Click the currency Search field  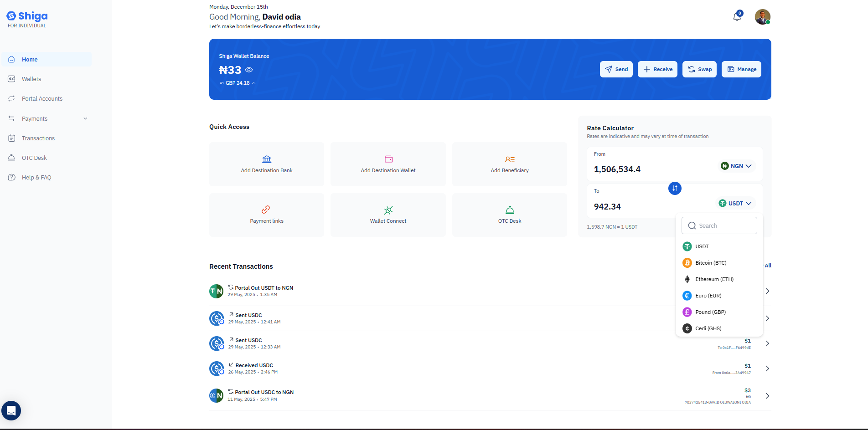pos(719,225)
